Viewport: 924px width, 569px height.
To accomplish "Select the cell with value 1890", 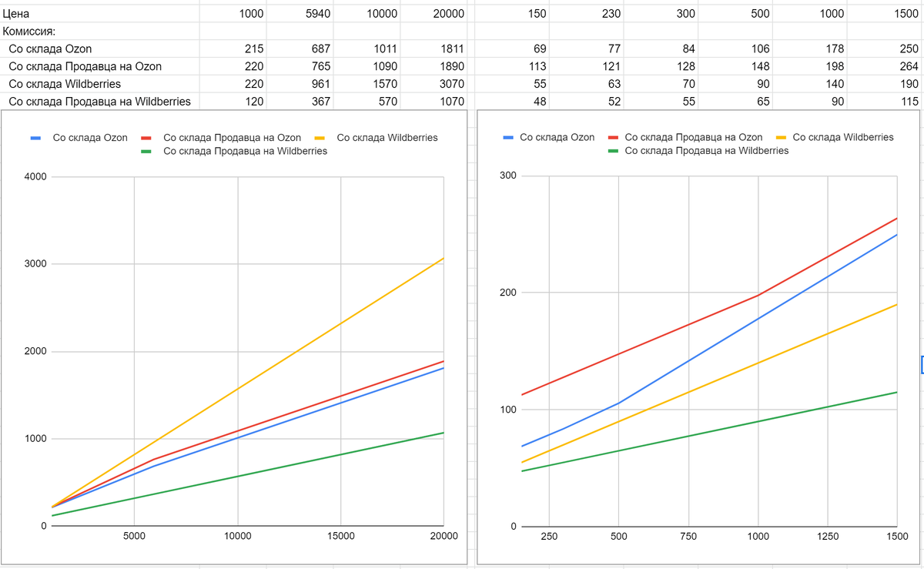I will pyautogui.click(x=434, y=66).
